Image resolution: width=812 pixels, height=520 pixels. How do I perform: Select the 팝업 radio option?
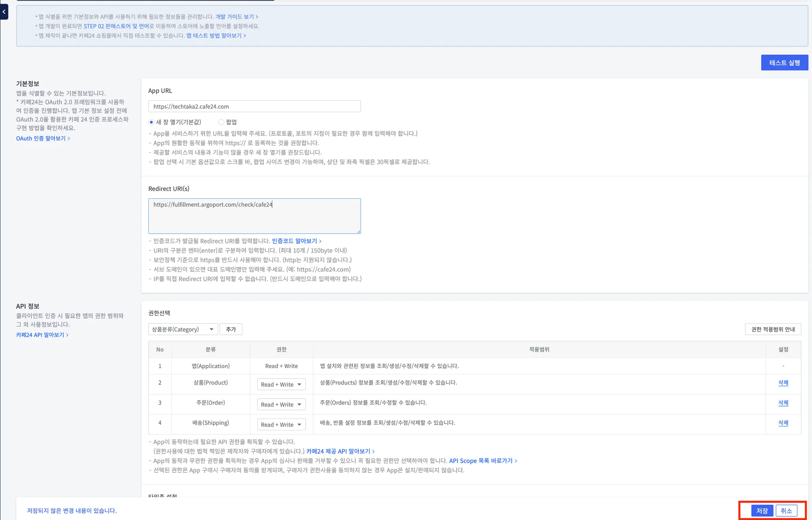tap(221, 122)
